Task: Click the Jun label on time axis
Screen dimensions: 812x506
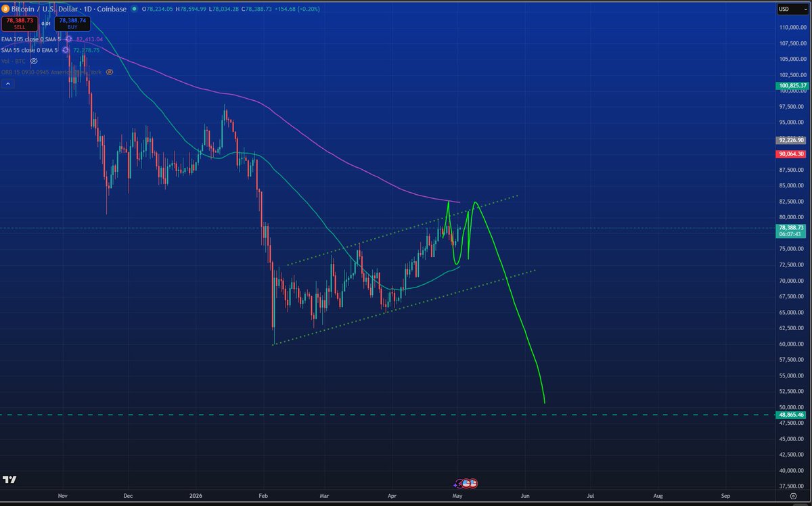Action: click(x=524, y=496)
